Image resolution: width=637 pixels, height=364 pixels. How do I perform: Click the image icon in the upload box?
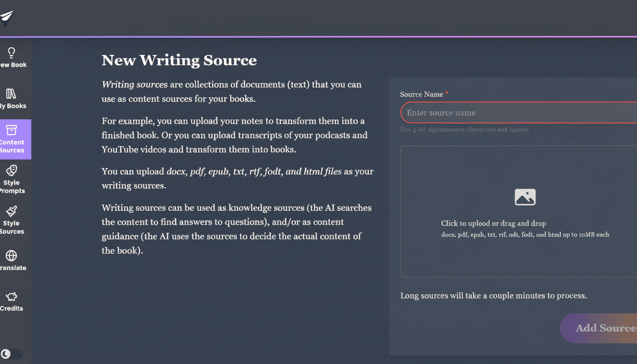[525, 197]
